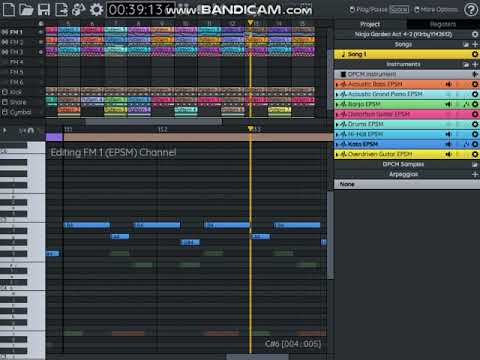This screenshot has height=360, width=480.
Task: Select FM 5 channel label
Action: click(16, 72)
